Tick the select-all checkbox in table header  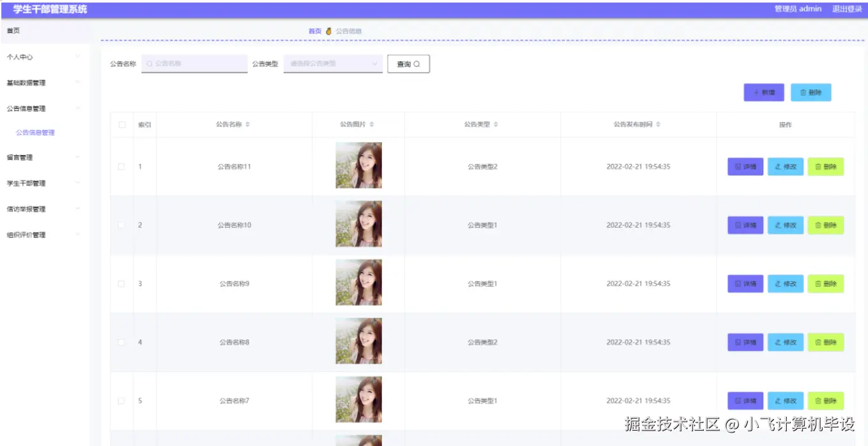122,124
